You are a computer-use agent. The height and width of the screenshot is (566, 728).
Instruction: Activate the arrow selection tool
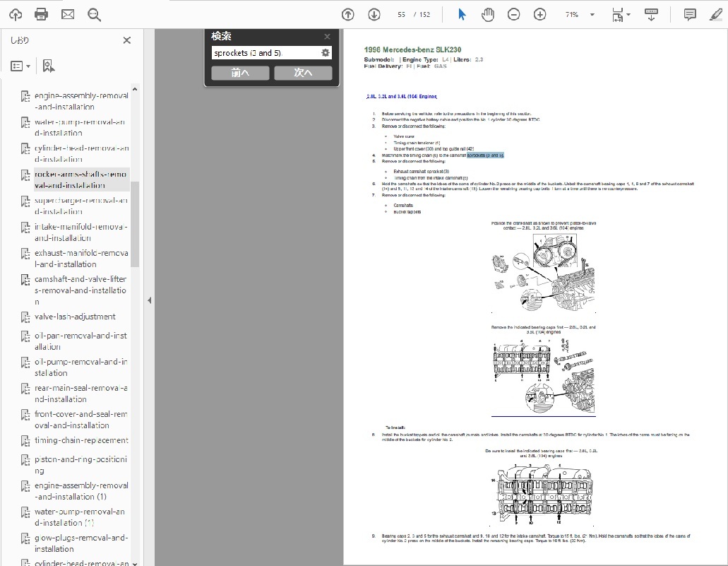pos(462,14)
